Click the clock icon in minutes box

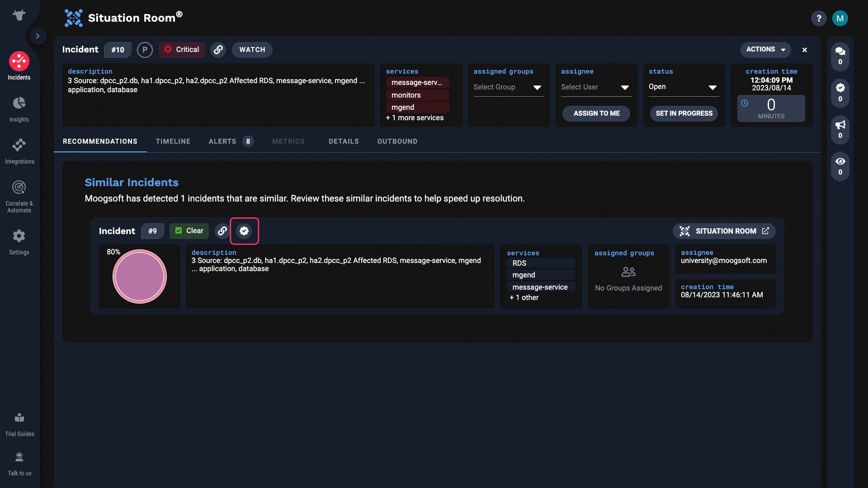(x=745, y=103)
